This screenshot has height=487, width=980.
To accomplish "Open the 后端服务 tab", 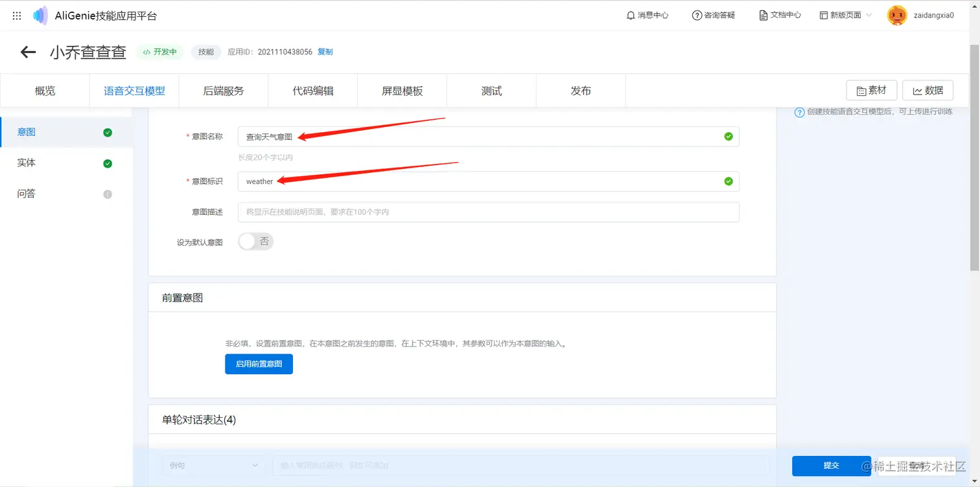I will (224, 91).
